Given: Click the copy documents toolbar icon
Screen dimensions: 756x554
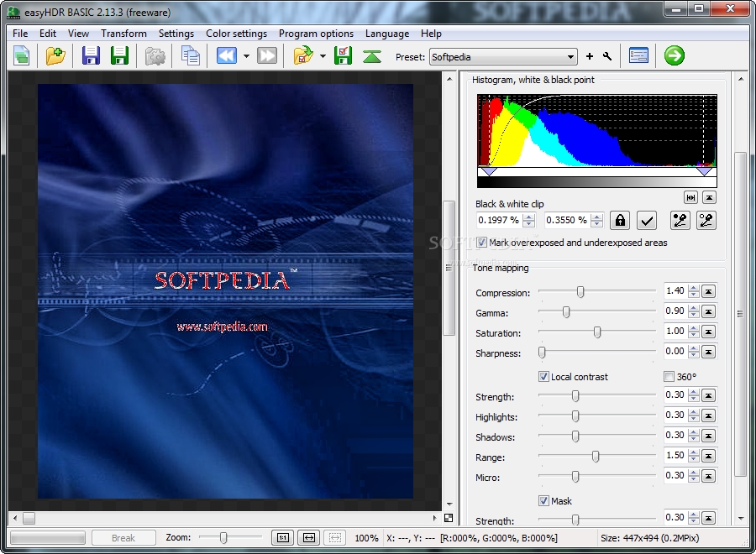Looking at the screenshot, I should [x=191, y=56].
